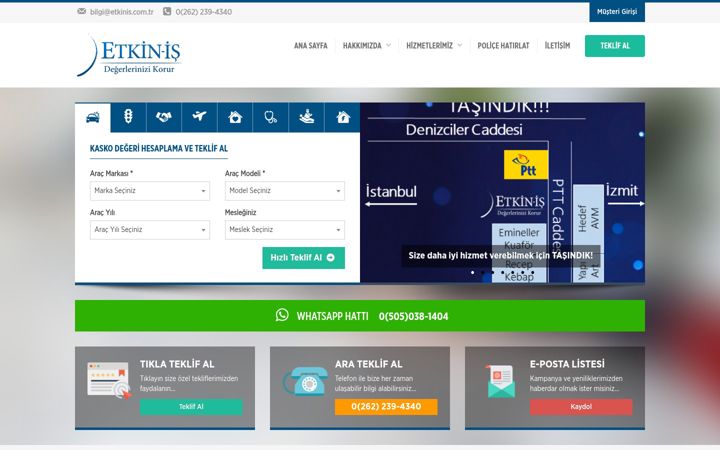
Task: Click the last carousel pagination dot
Action: click(x=532, y=272)
